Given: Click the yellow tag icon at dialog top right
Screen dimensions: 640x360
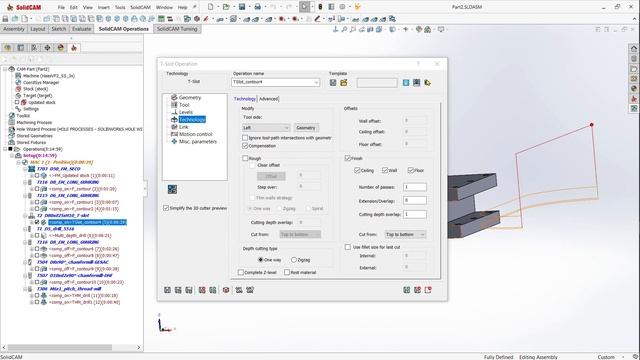Looking at the screenshot, I should [x=427, y=83].
